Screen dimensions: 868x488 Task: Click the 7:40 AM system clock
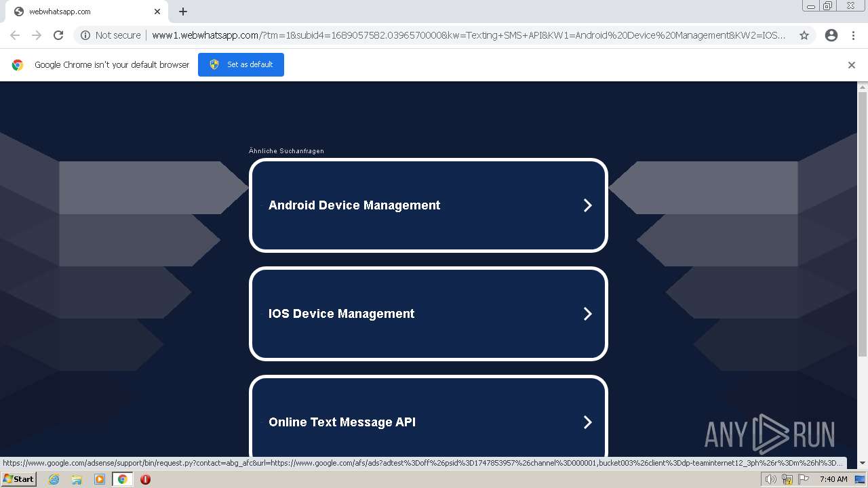[833, 479]
